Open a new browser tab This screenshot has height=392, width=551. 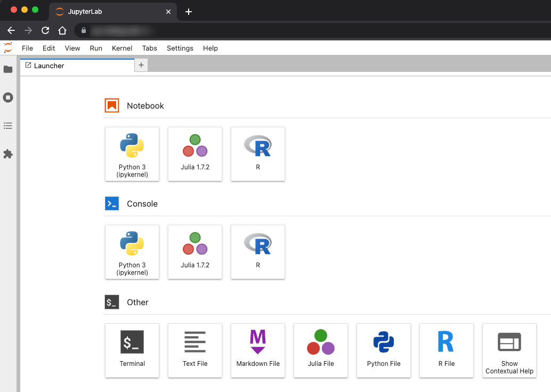189,12
